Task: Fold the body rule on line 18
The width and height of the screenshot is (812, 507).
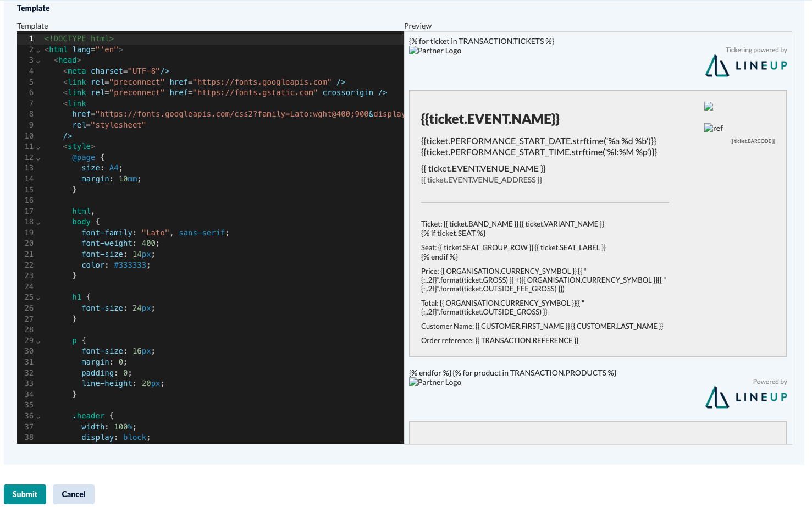Action: pyautogui.click(x=38, y=223)
